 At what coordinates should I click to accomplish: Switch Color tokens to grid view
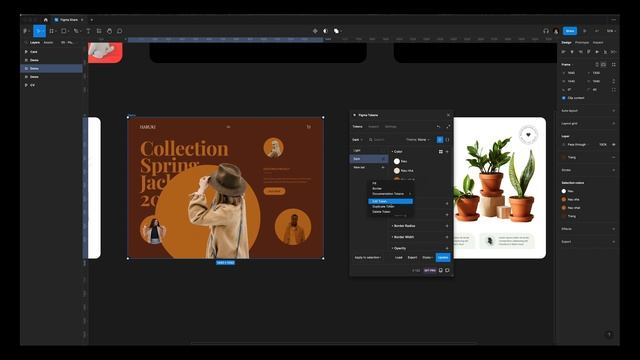tap(441, 151)
